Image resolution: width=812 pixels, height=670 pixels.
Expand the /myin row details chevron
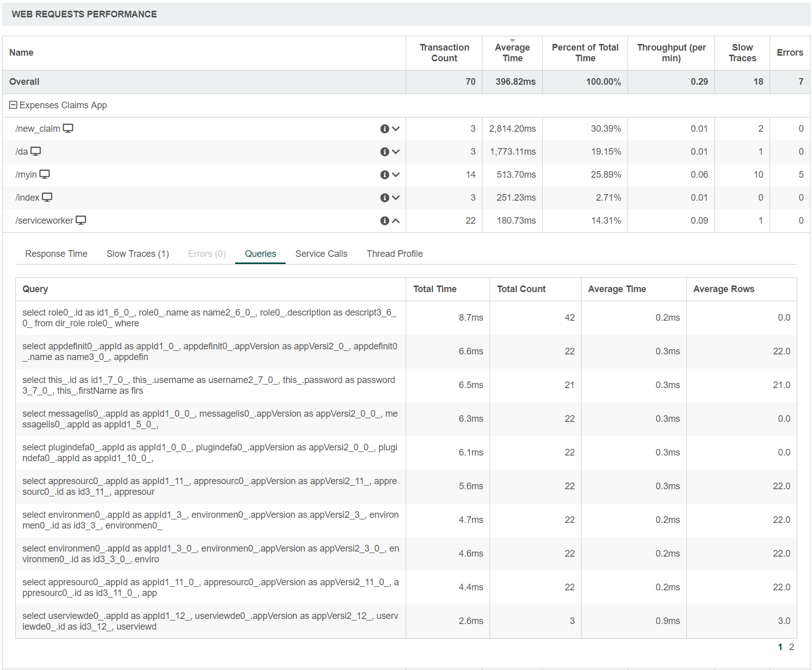coord(396,175)
